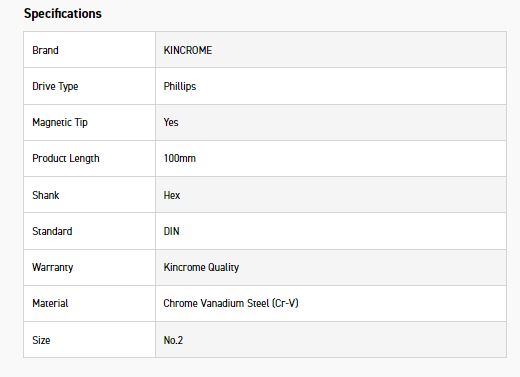Click the Specifications heading
This screenshot has width=520, height=377.
pyautogui.click(x=63, y=14)
